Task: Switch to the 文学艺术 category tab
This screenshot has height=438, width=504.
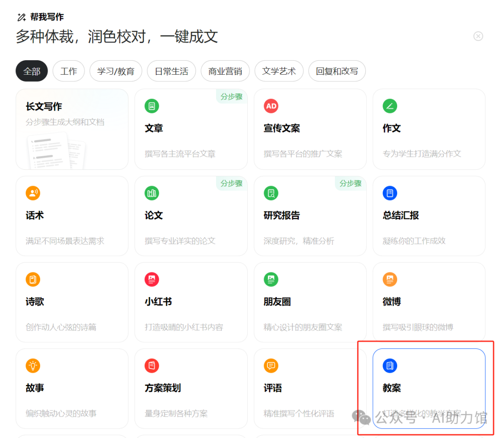Action: pyautogui.click(x=279, y=71)
